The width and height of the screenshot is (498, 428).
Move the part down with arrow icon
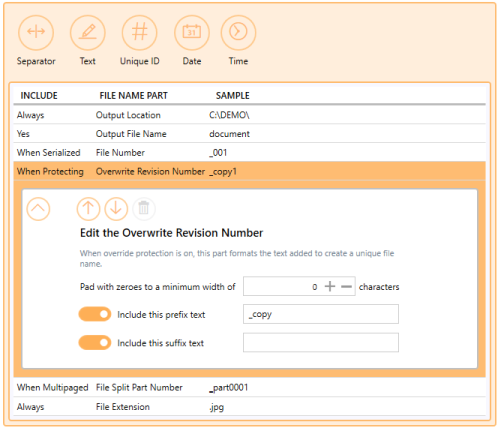[x=116, y=209]
